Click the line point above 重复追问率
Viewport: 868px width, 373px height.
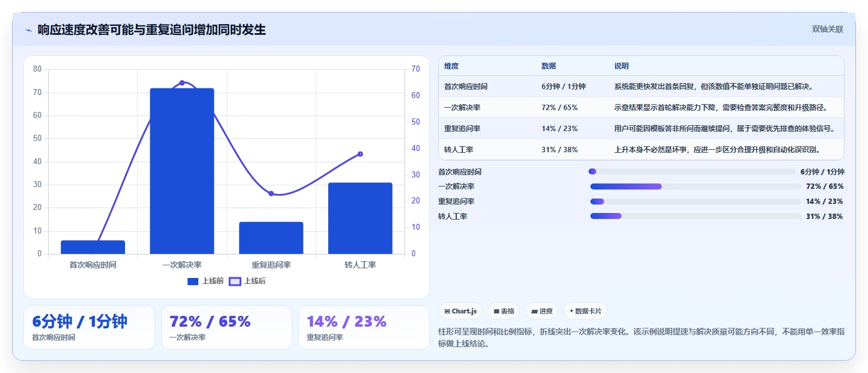(271, 194)
